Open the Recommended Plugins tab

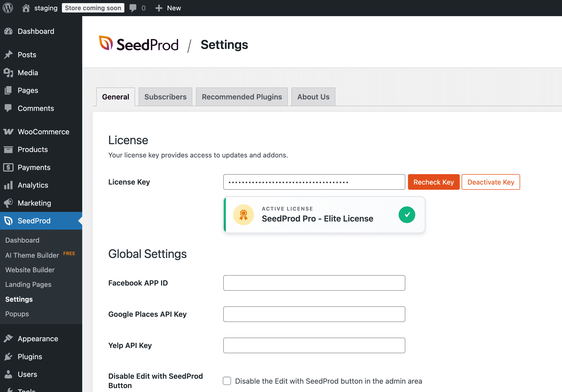[x=241, y=97]
